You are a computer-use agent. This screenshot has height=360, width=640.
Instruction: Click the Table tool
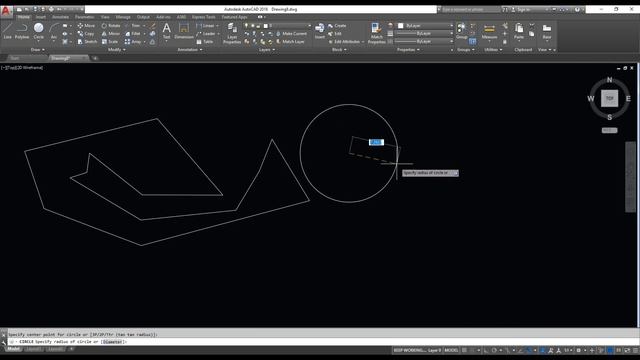click(x=205, y=42)
